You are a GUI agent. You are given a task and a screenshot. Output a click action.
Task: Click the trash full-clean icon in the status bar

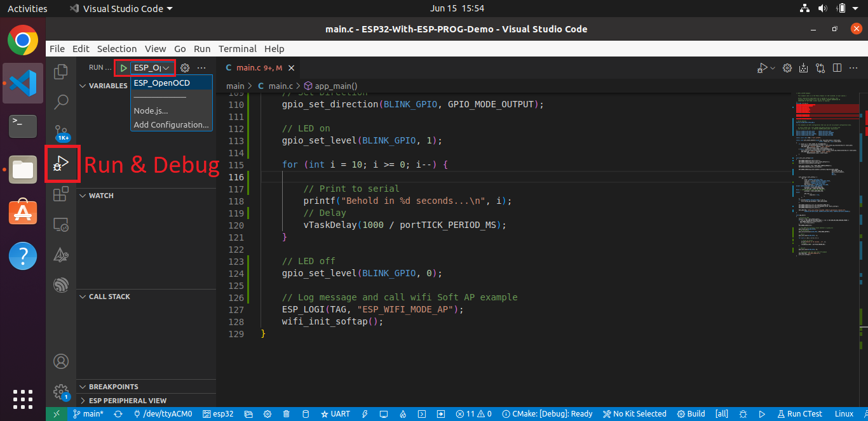pyautogui.click(x=286, y=414)
